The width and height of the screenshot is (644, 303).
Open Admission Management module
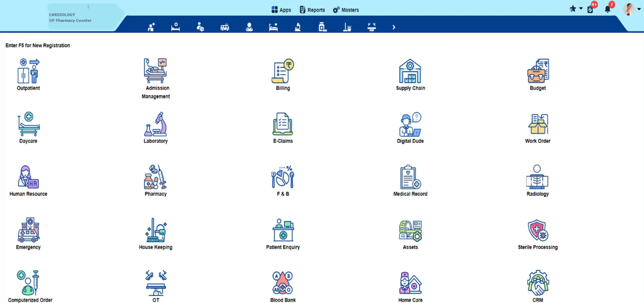[156, 78]
